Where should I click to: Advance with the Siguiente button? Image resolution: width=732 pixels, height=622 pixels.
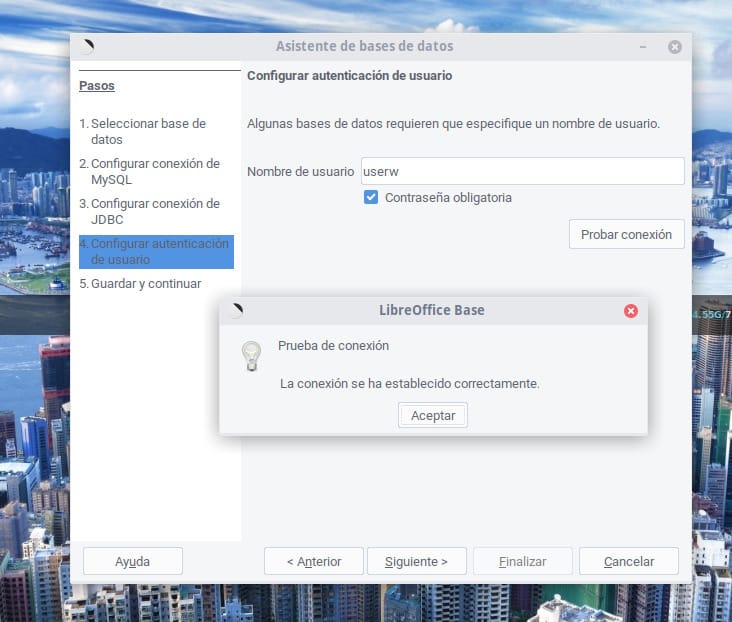[x=416, y=561]
